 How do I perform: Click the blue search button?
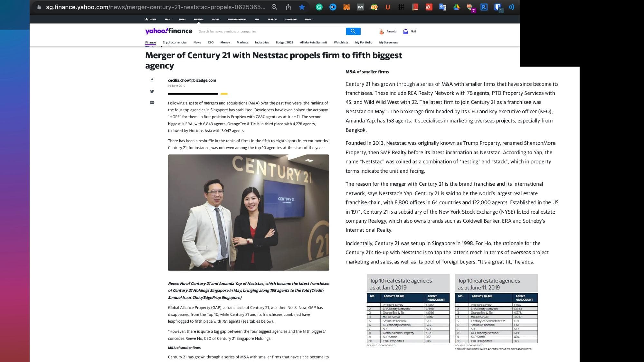pyautogui.click(x=353, y=31)
